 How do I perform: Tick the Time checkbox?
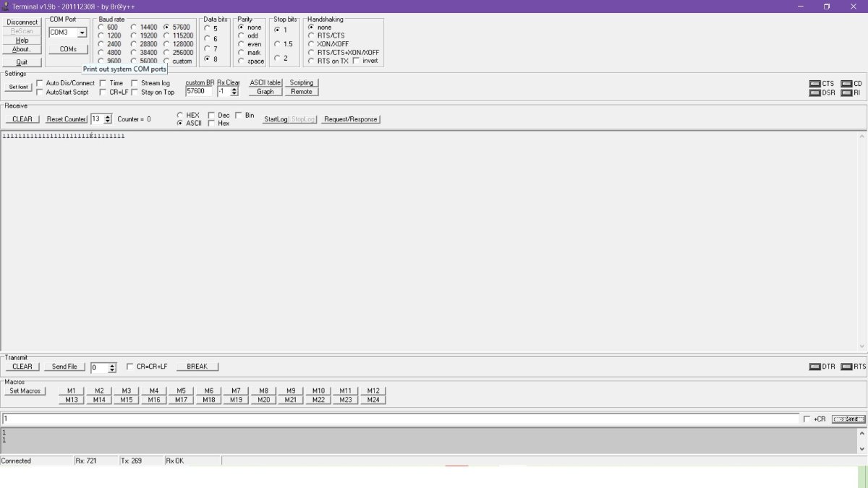(x=103, y=83)
